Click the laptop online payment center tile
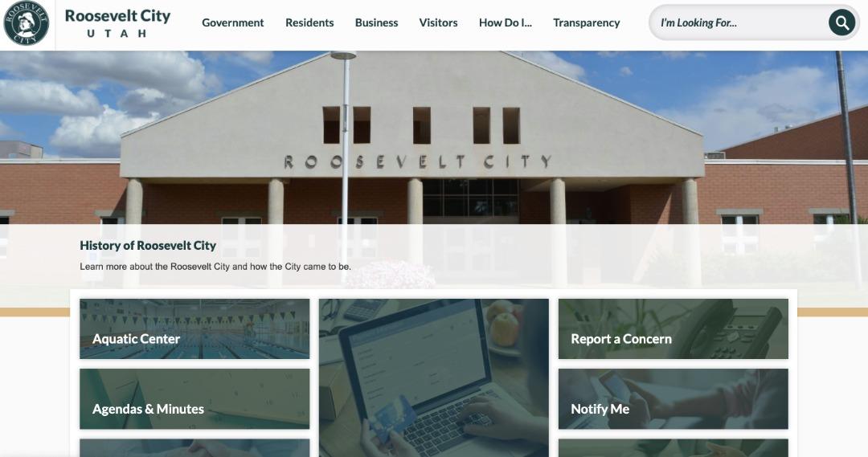 coord(434,377)
